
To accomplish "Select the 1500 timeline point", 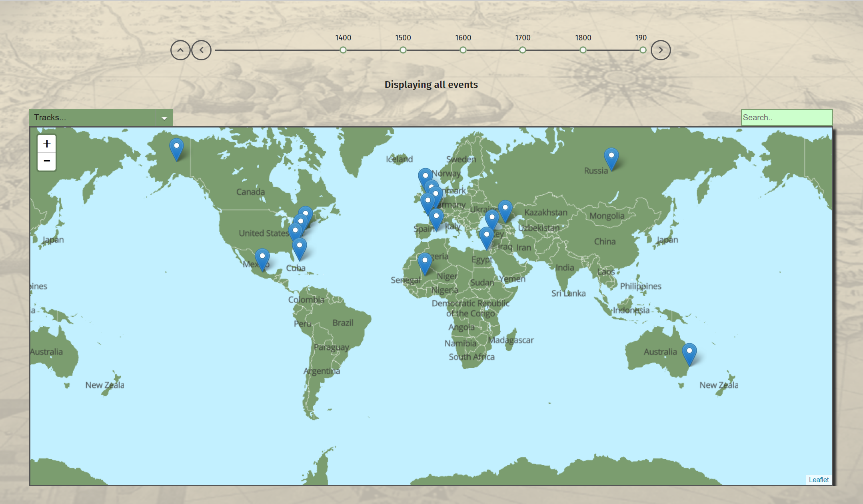I will coord(403,50).
